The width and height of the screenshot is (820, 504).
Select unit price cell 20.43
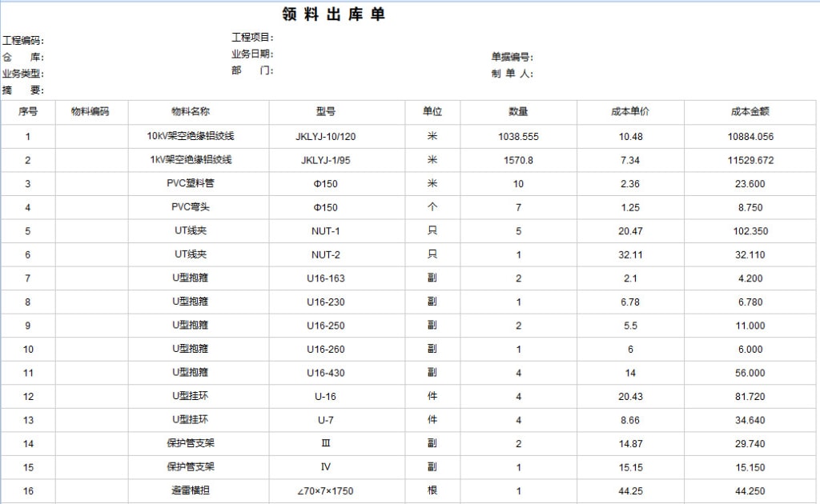coord(630,397)
